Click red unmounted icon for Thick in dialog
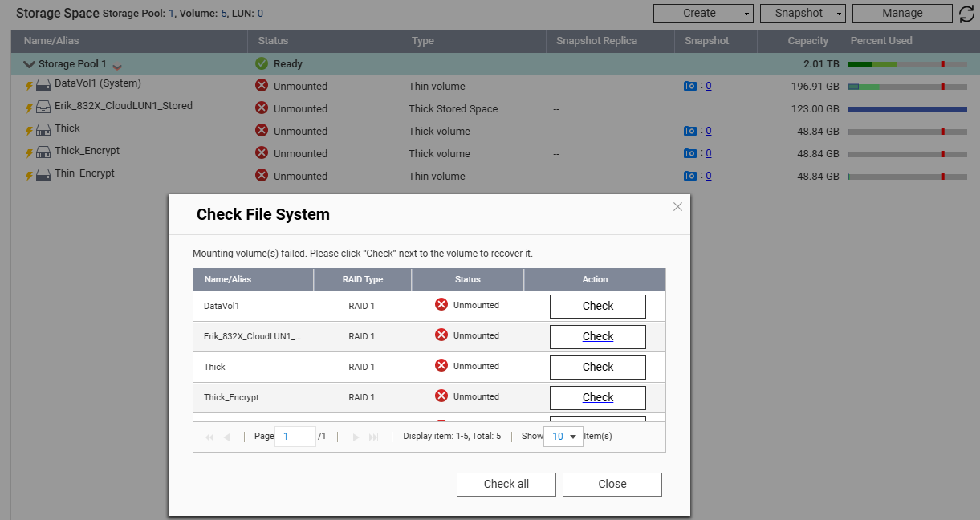This screenshot has width=980, height=520. 441,365
